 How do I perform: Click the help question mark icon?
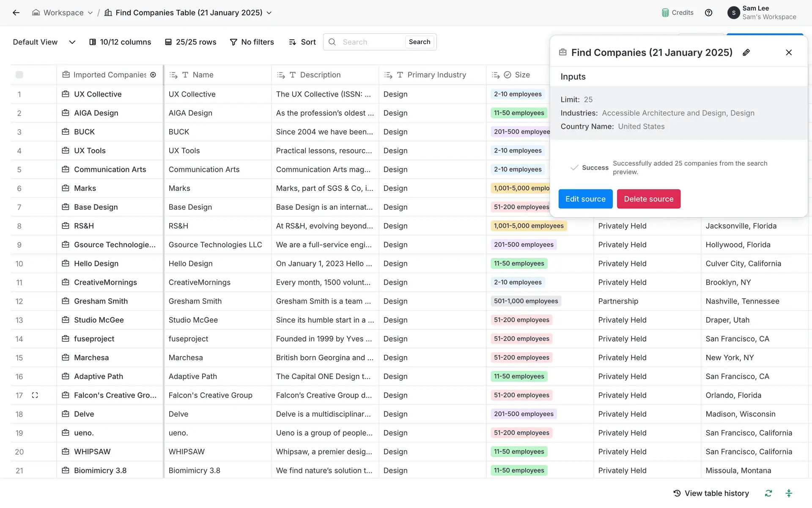[708, 13]
